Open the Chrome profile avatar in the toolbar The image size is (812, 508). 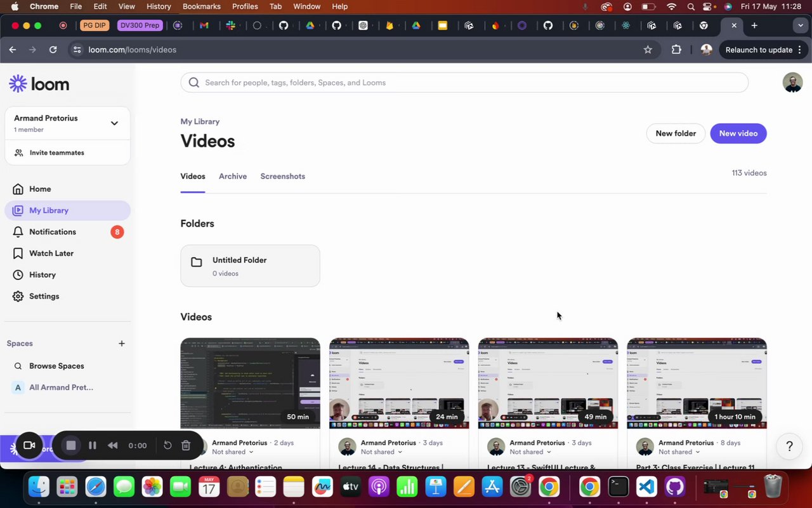tap(706, 50)
